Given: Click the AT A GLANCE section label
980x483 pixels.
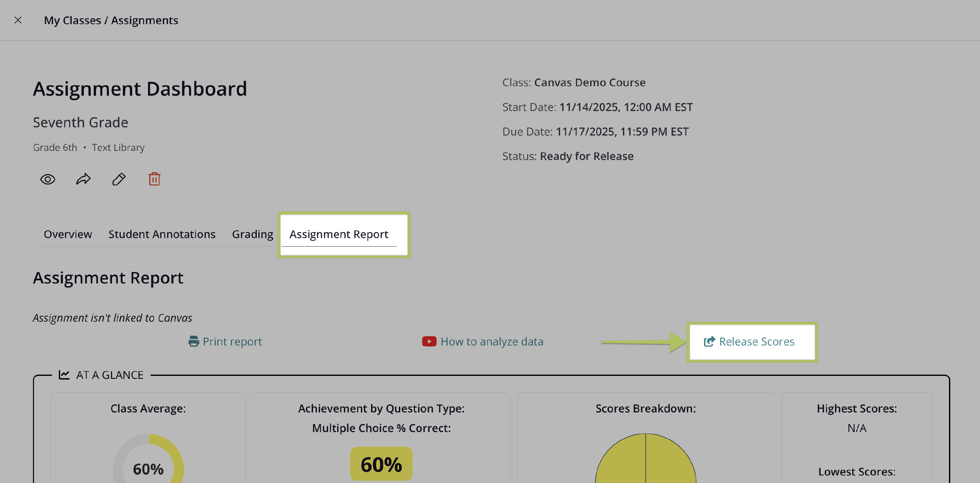Looking at the screenshot, I should pyautogui.click(x=109, y=375).
